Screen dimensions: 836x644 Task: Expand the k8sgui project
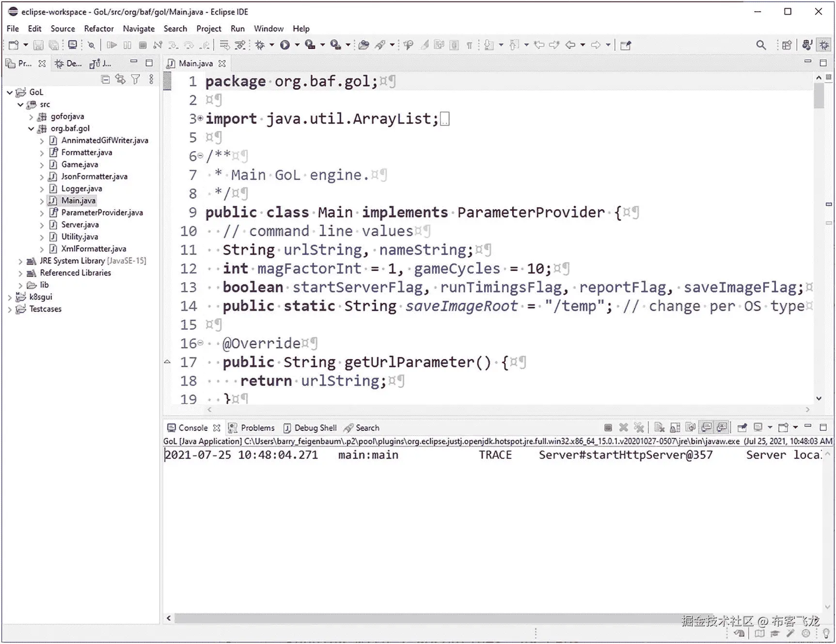point(10,297)
